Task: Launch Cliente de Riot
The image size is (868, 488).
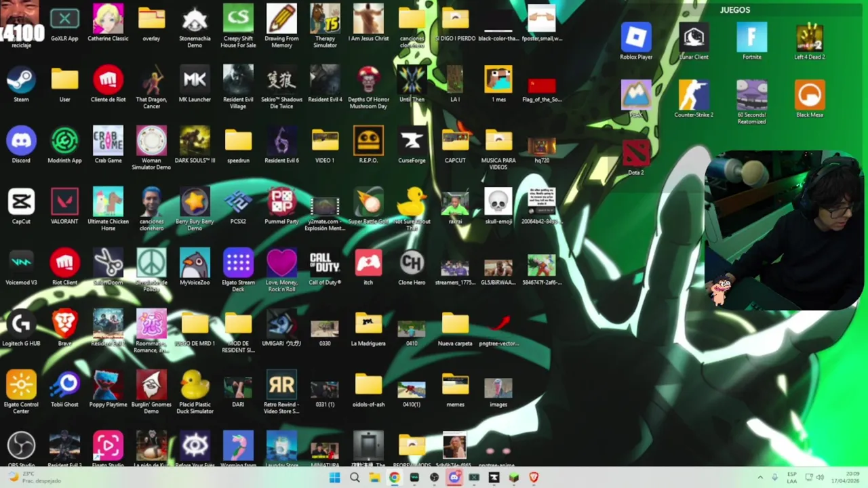Action: click(x=108, y=85)
